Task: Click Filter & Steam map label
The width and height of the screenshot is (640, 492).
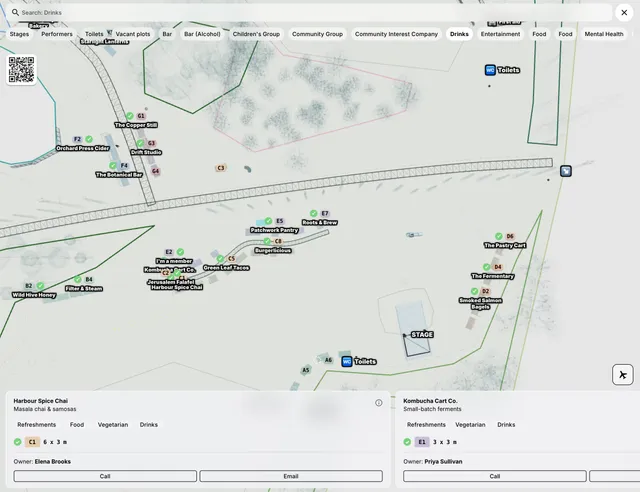Action: (x=84, y=289)
